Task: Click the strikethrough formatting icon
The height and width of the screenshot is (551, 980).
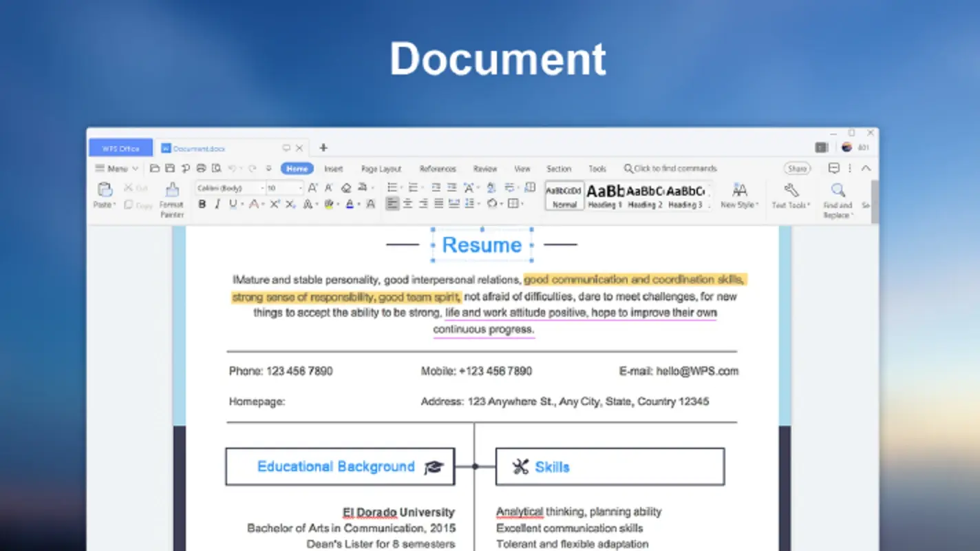Action: [x=254, y=204]
